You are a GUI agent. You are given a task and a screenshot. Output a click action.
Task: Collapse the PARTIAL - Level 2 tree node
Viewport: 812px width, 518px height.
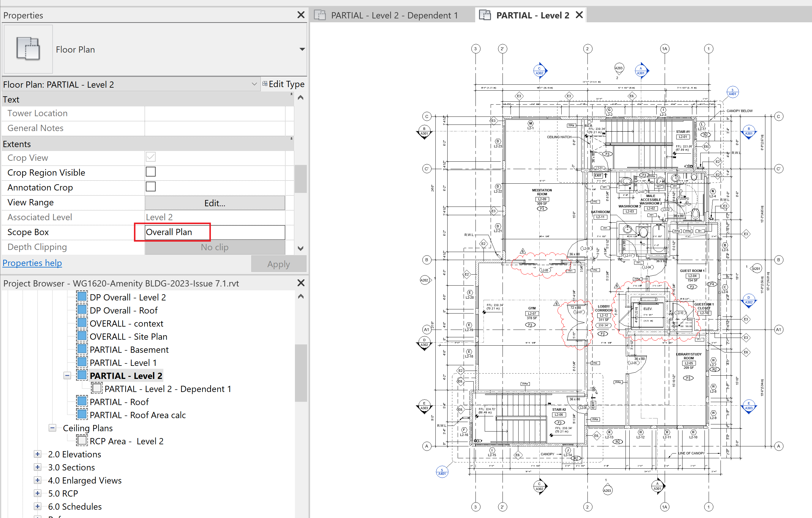(67, 375)
